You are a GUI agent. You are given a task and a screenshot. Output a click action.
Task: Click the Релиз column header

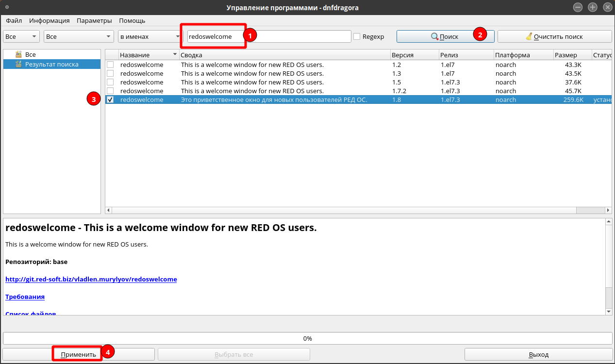tap(466, 55)
